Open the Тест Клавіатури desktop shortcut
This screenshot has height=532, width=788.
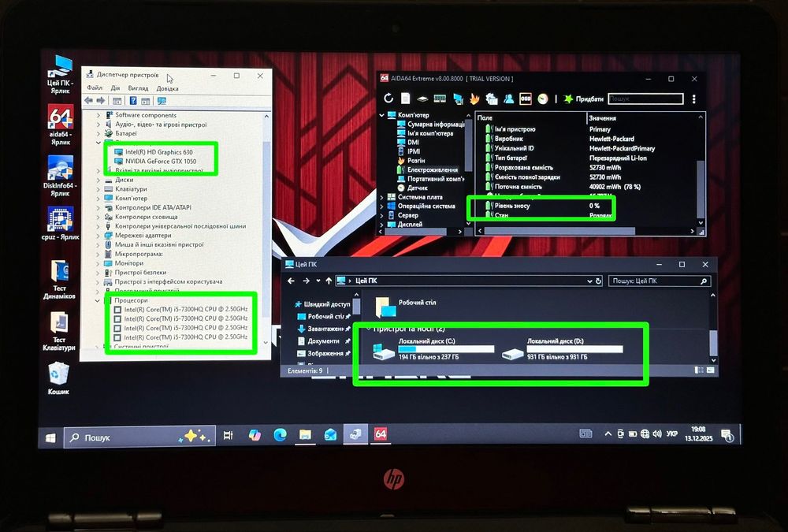pyautogui.click(x=59, y=331)
